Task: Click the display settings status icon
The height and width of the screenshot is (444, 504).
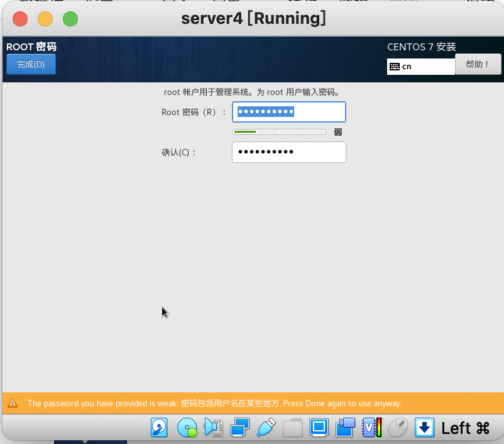Action: coord(319,428)
